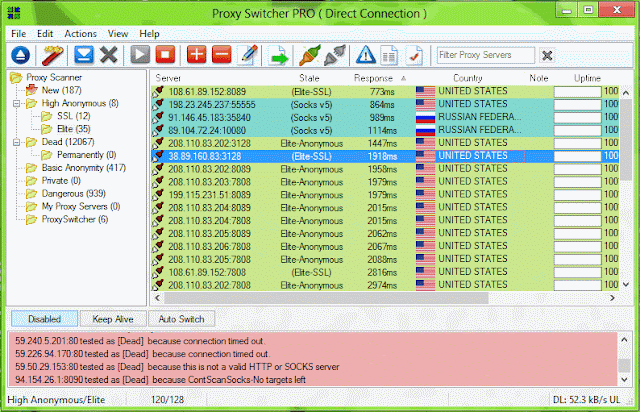Open the View menu
640x412 pixels.
click(x=118, y=34)
